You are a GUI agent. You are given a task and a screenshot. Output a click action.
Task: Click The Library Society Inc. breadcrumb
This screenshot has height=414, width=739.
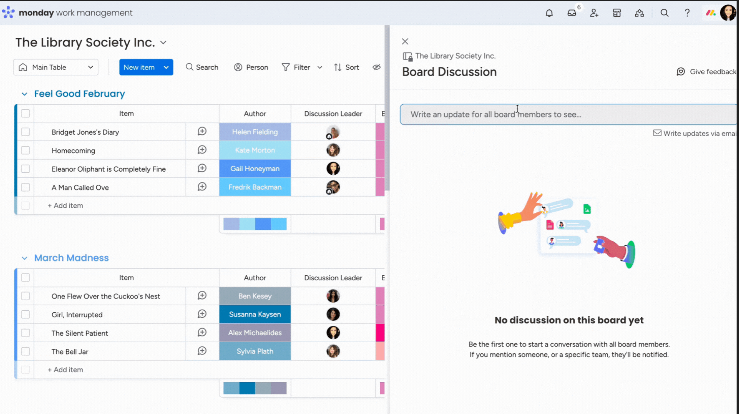[x=455, y=56]
